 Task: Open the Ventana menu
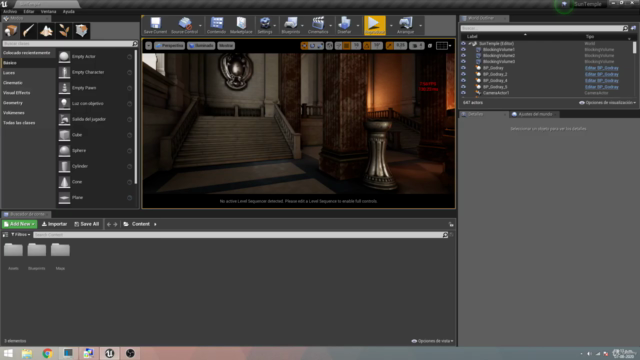(x=48, y=11)
